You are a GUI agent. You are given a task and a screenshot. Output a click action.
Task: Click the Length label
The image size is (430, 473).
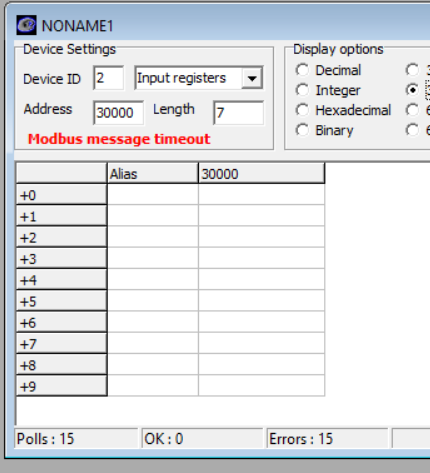(174, 109)
